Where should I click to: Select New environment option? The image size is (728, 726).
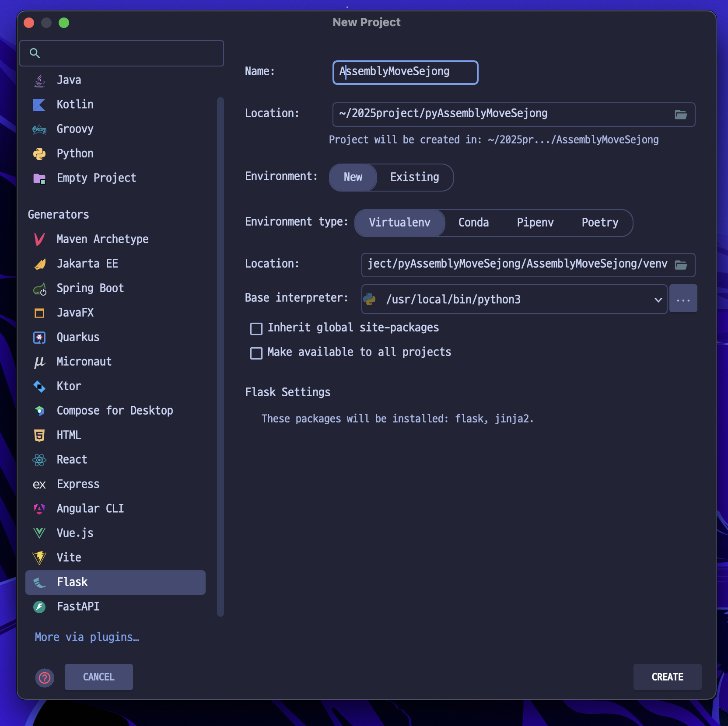[x=353, y=177]
